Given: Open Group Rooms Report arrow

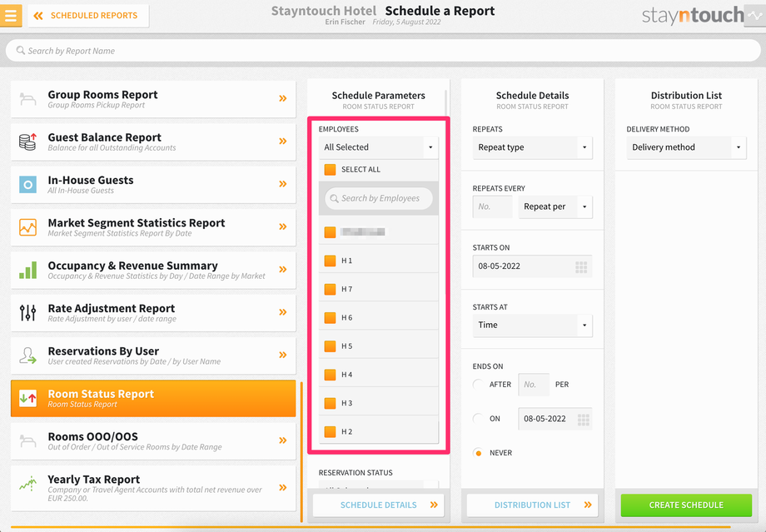Looking at the screenshot, I should (x=283, y=99).
